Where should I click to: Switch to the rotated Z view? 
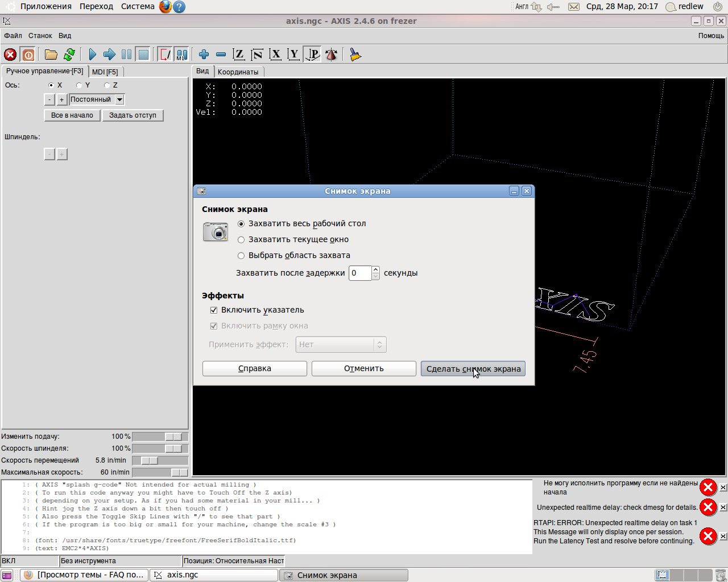[x=257, y=55]
